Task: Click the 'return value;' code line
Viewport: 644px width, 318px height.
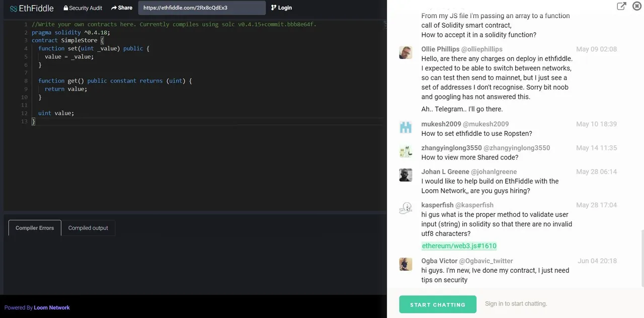Action: (x=66, y=89)
